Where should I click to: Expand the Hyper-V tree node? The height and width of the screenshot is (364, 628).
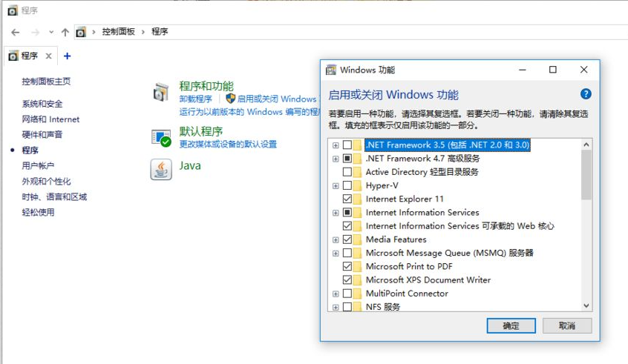[x=336, y=185]
